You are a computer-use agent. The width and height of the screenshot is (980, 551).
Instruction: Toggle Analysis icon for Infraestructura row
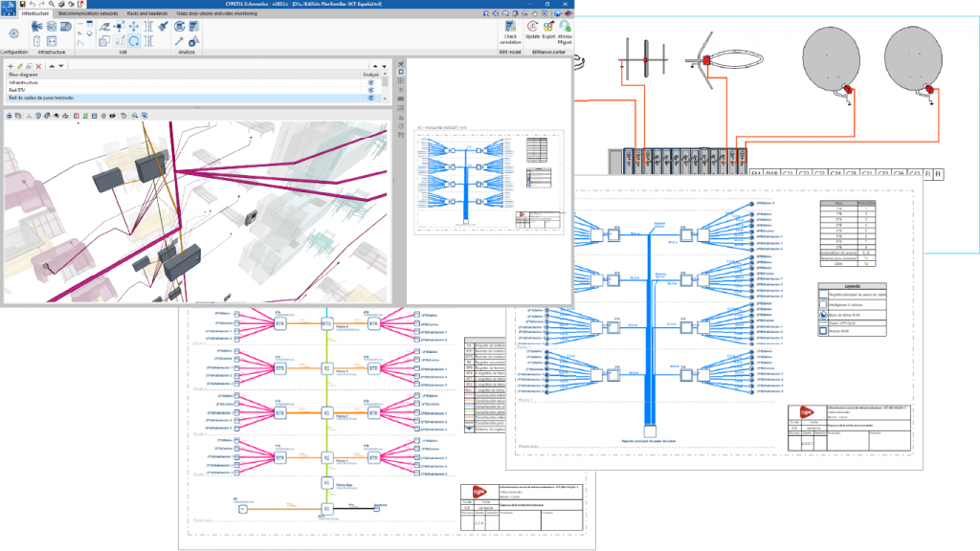point(370,82)
